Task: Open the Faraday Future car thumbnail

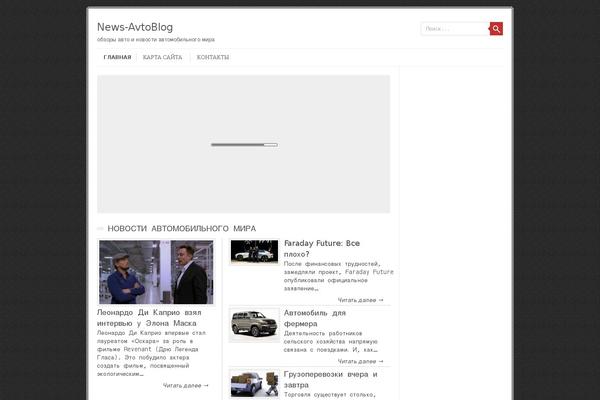Action: point(254,251)
